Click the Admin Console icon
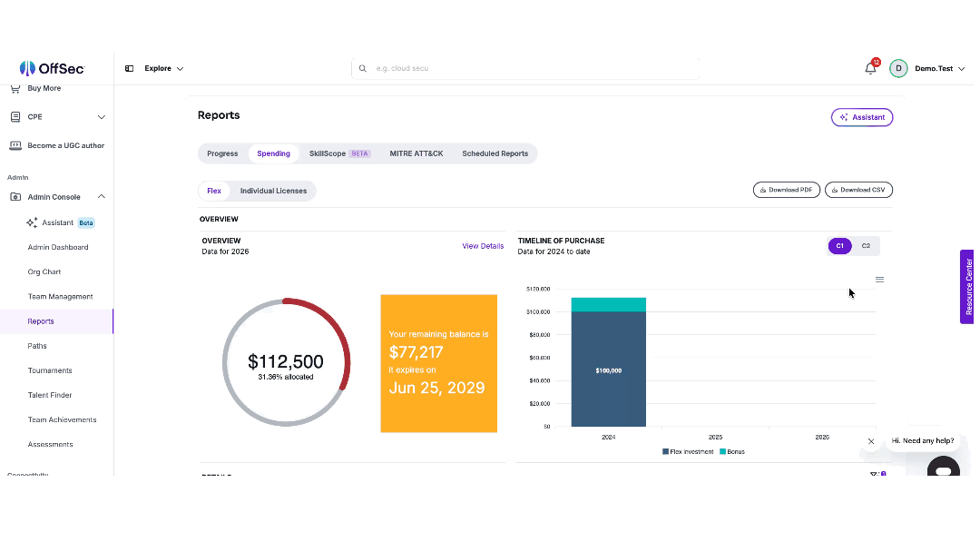The width and height of the screenshot is (980, 552). [15, 197]
